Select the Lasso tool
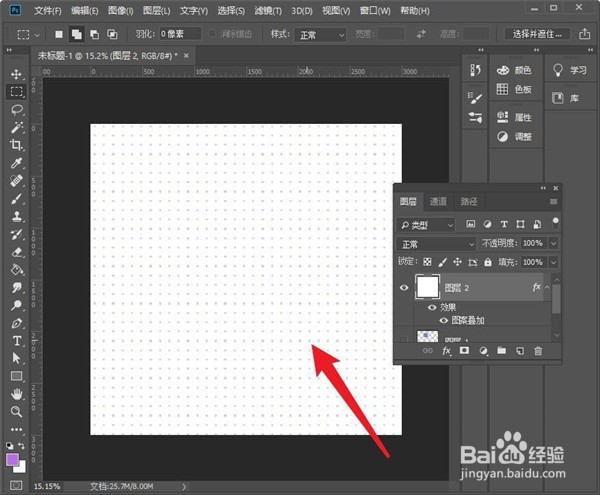 pos(16,110)
